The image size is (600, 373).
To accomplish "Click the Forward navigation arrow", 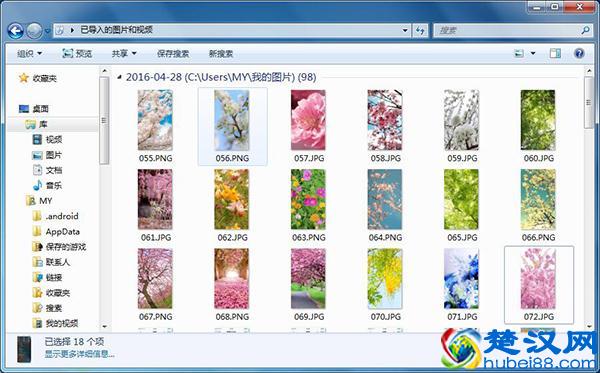I will pos(34,31).
